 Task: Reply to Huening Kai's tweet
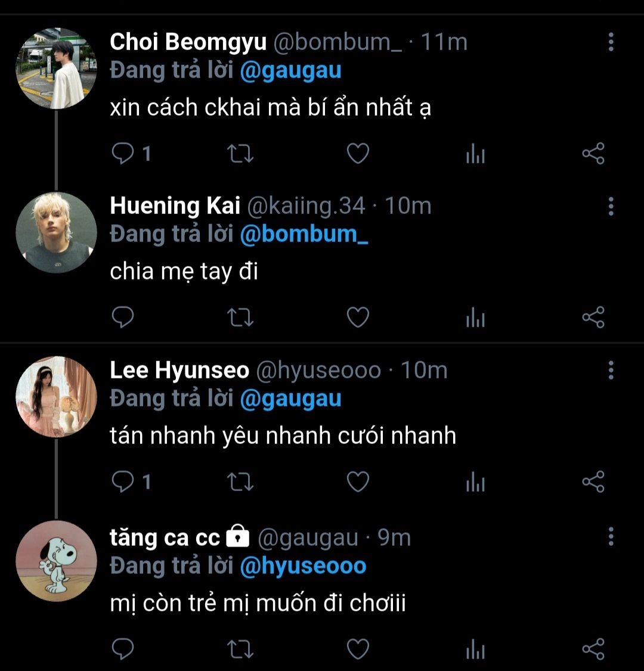123,318
